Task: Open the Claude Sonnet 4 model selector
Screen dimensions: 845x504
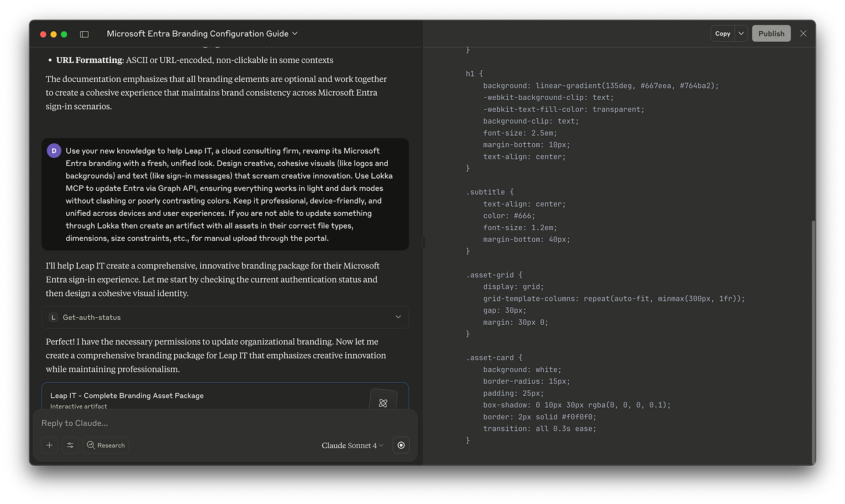Action: 352,445
